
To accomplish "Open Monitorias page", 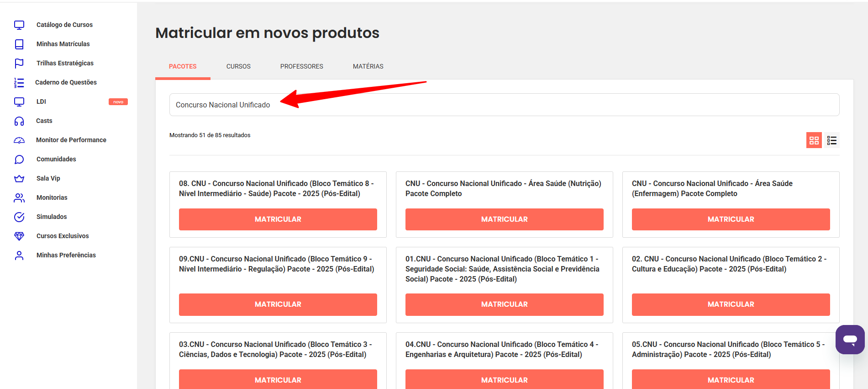I will point(52,197).
